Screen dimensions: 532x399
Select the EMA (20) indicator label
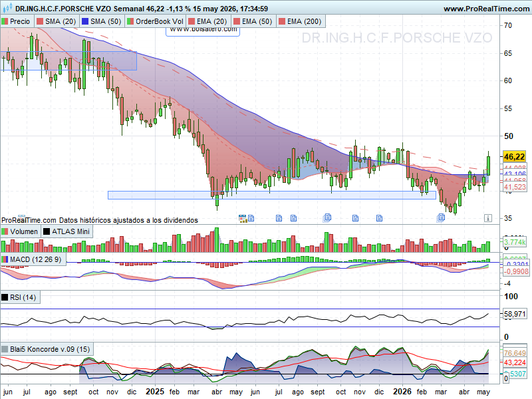pos(208,21)
